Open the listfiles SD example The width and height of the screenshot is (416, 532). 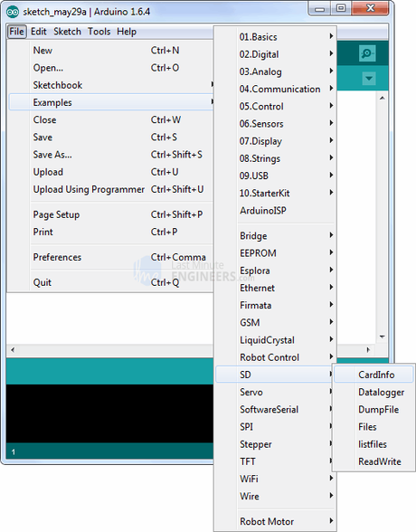[x=373, y=444]
